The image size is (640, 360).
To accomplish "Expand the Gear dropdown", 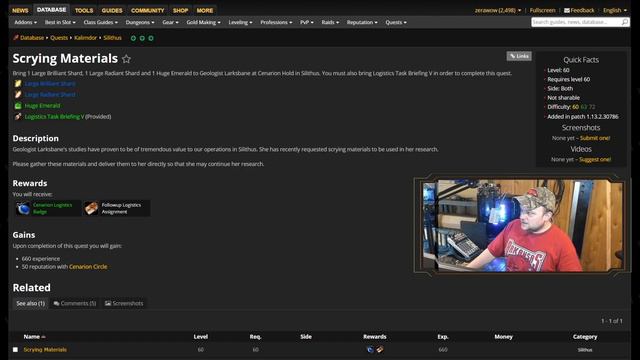I will tap(170, 22).
